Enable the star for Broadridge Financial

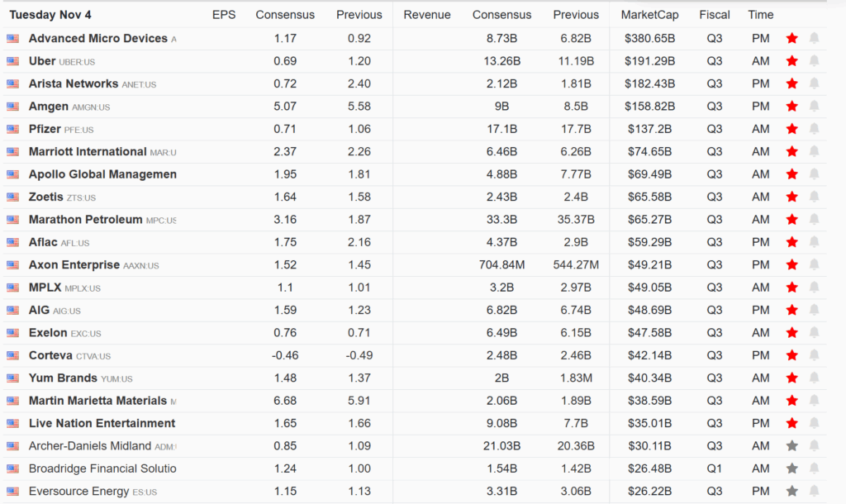tap(791, 468)
